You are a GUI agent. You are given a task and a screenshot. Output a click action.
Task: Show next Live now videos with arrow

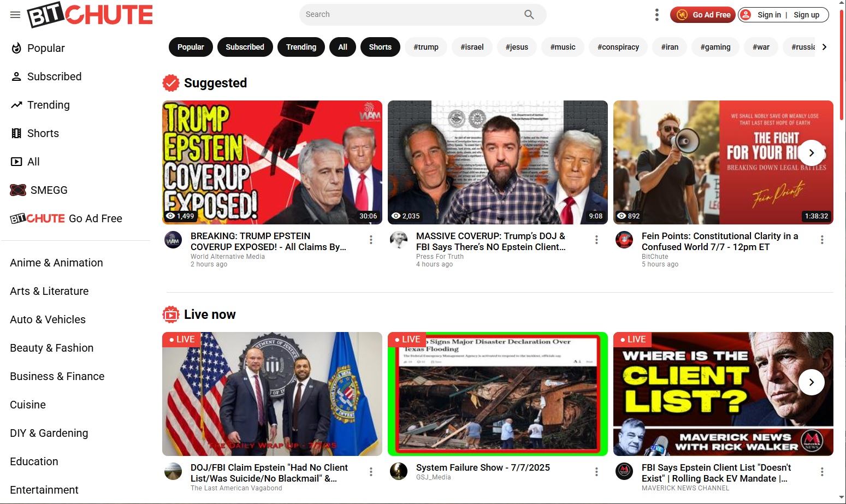coord(812,382)
